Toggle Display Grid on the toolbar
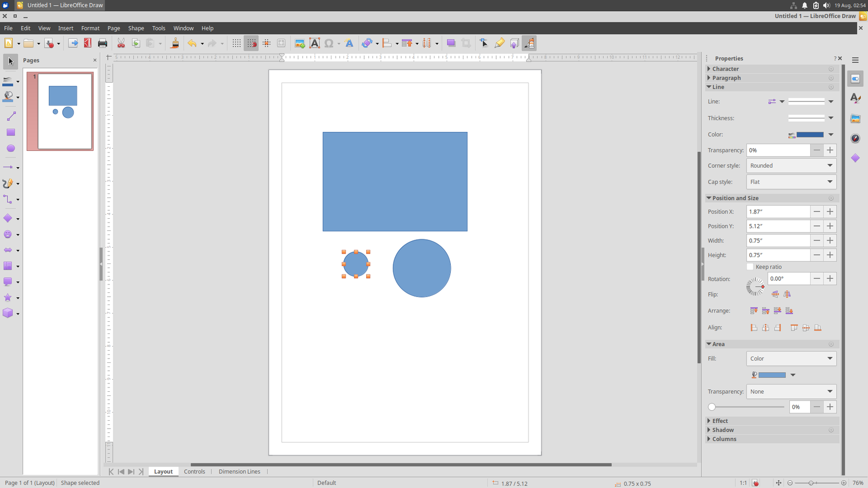The width and height of the screenshot is (868, 488). [x=236, y=43]
